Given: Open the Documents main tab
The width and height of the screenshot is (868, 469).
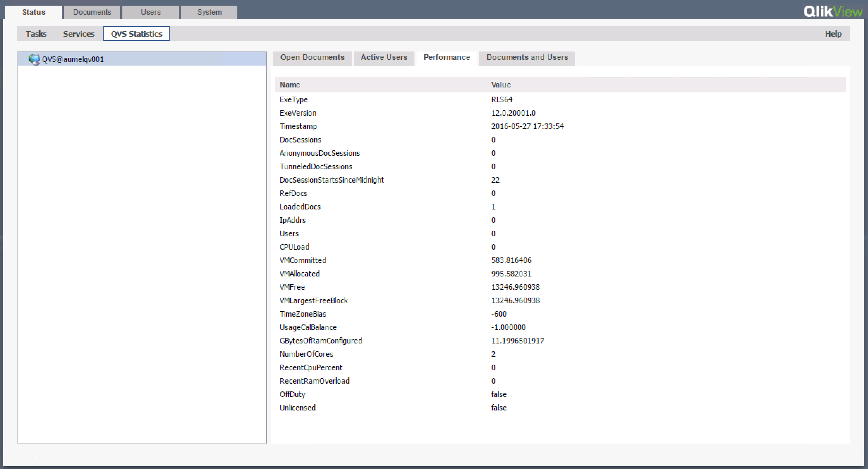Looking at the screenshot, I should point(92,12).
